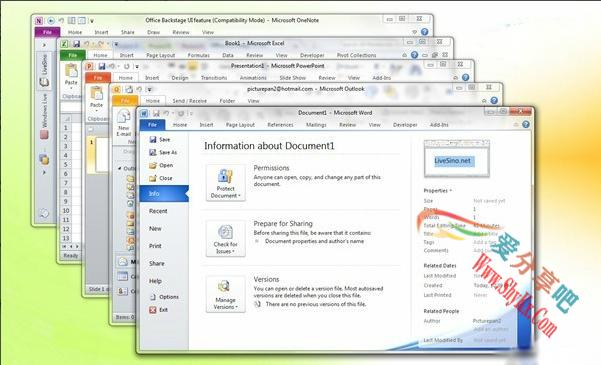Open the Design tab in PowerPoint
This screenshot has height=365, width=601.
point(180,78)
